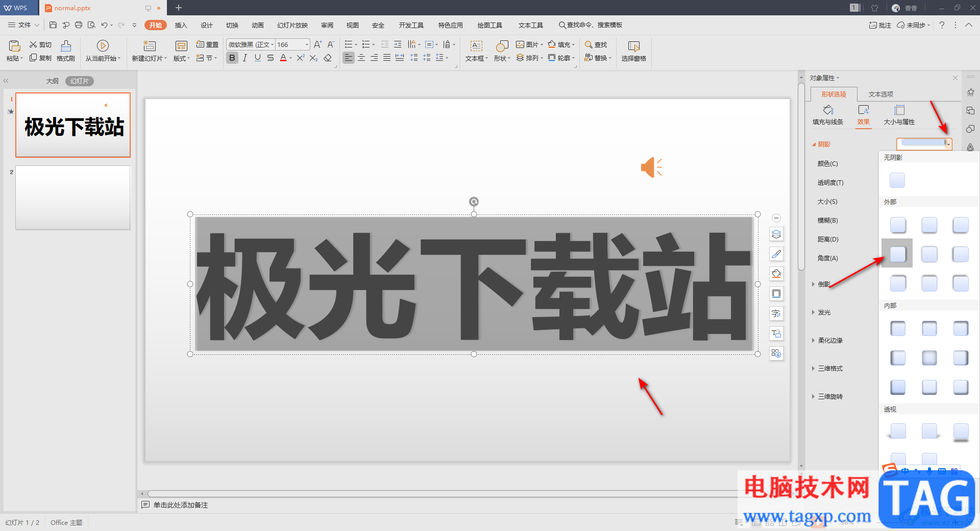Toggle right text alignment
Viewport: 980px width, 531px height.
[374, 58]
